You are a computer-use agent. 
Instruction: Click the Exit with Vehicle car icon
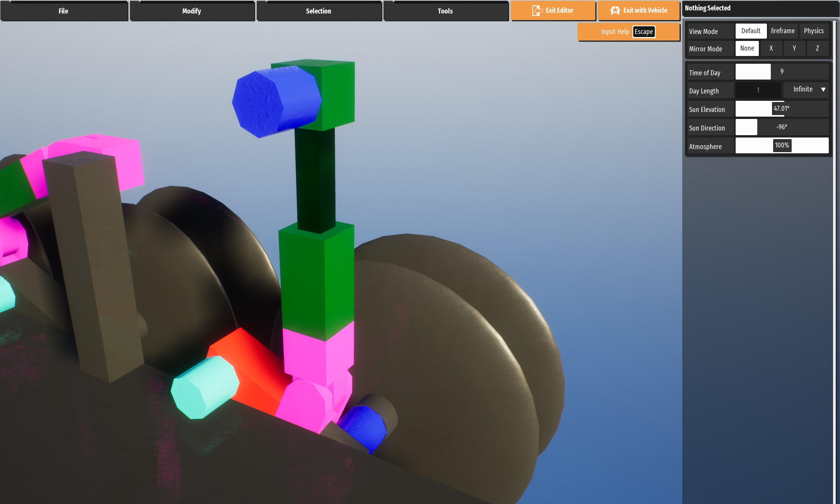[x=615, y=10]
